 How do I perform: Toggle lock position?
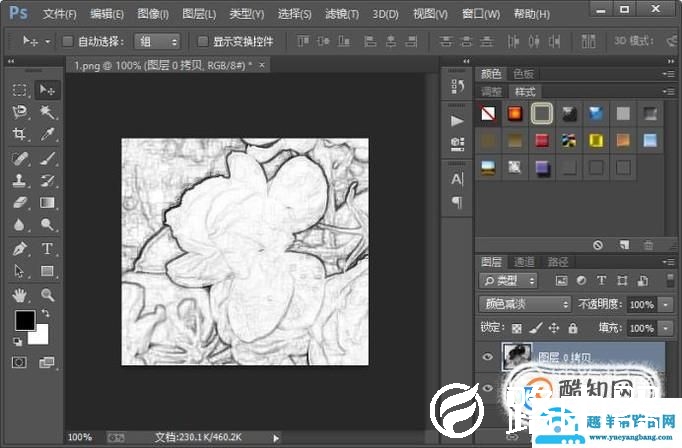tap(554, 328)
